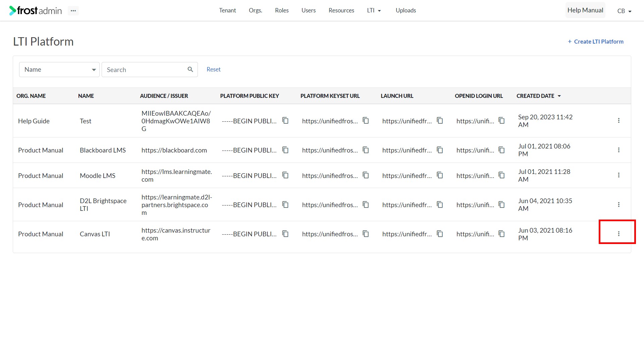Navigate to Roles
644x362 pixels.
tap(282, 10)
